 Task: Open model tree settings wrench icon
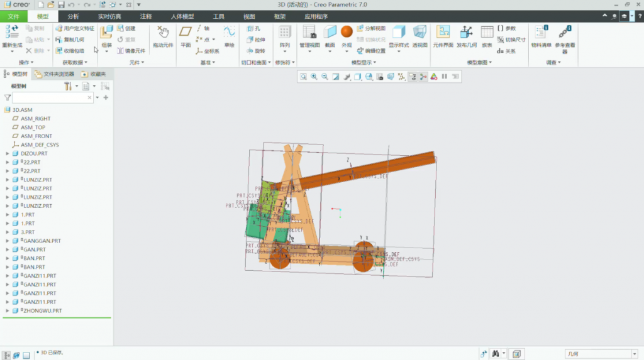(x=68, y=86)
